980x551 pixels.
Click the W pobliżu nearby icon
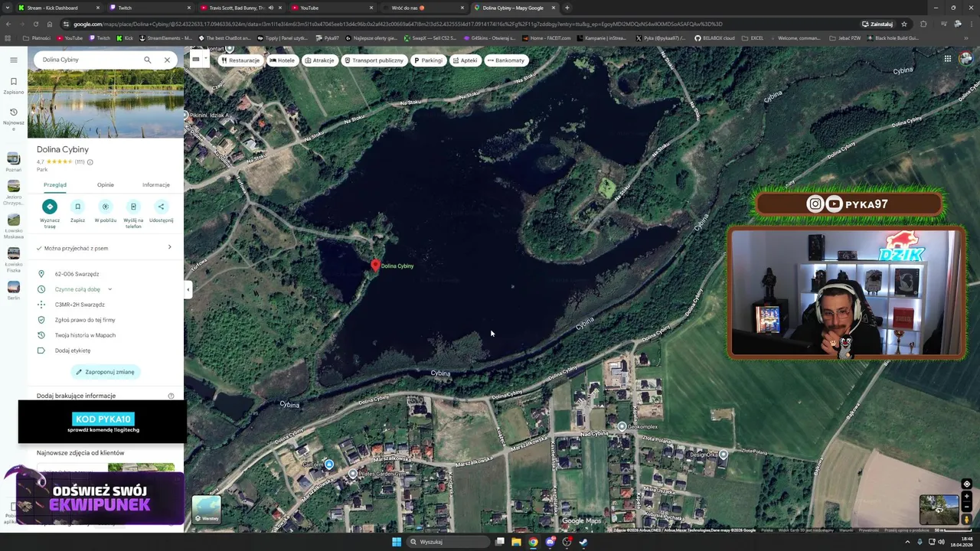(106, 207)
